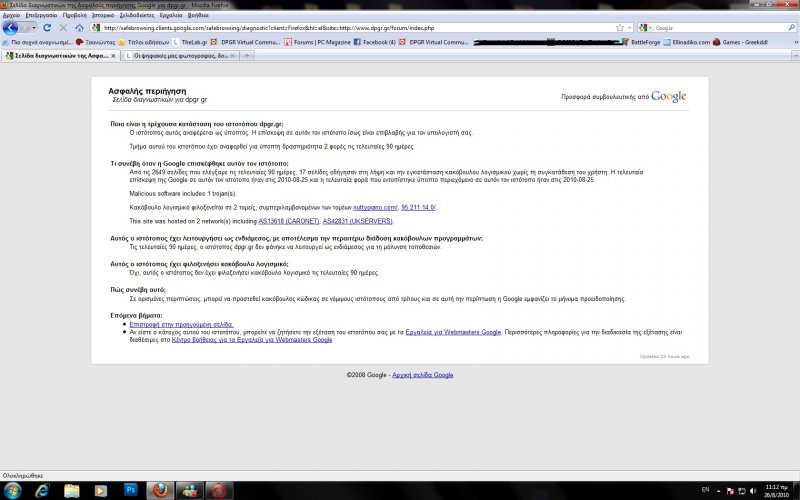Click the volume speaker tray icon
The width and height of the screenshot is (800, 500).
(753, 491)
